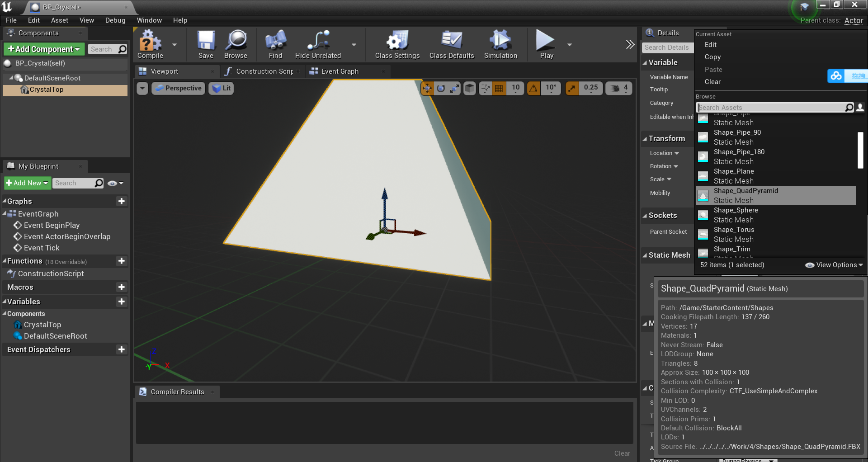Image resolution: width=868 pixels, height=462 pixels.
Task: Open Class Settings
Action: coord(397,44)
